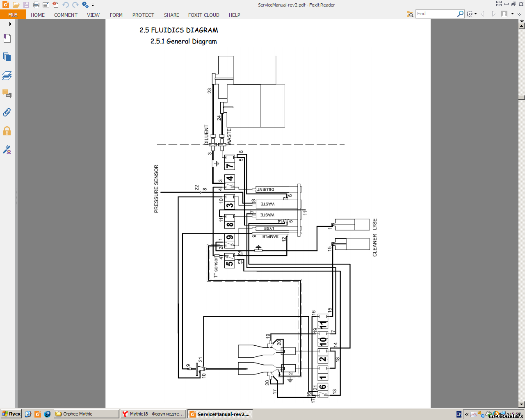The height and width of the screenshot is (420, 525).
Task: Toggle full screen mode icon
Action: pos(499,4)
